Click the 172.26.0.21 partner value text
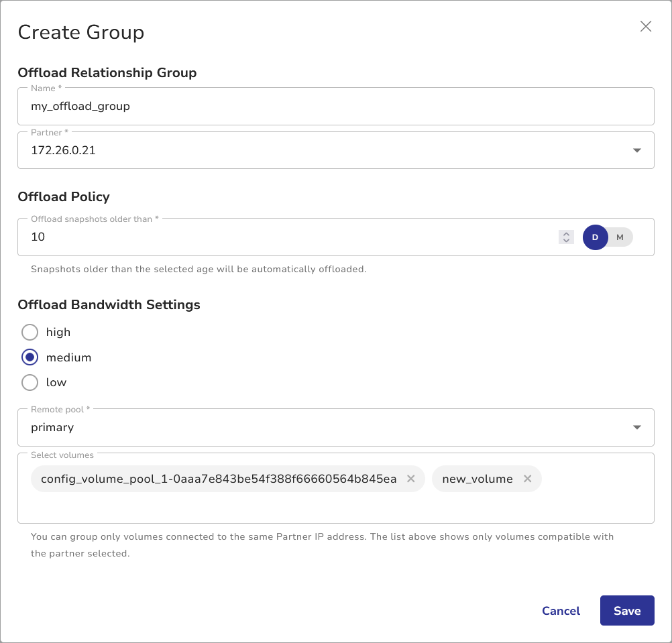Viewport: 672px width, 643px height. [64, 150]
